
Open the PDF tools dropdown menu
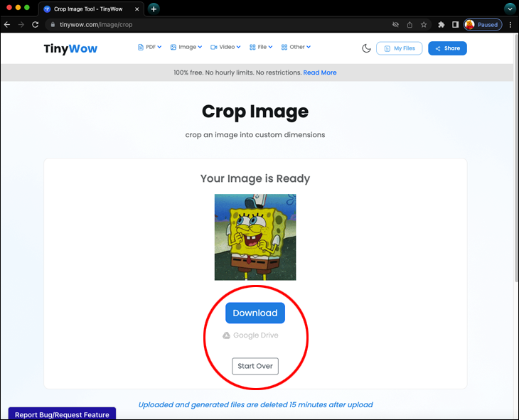149,47
